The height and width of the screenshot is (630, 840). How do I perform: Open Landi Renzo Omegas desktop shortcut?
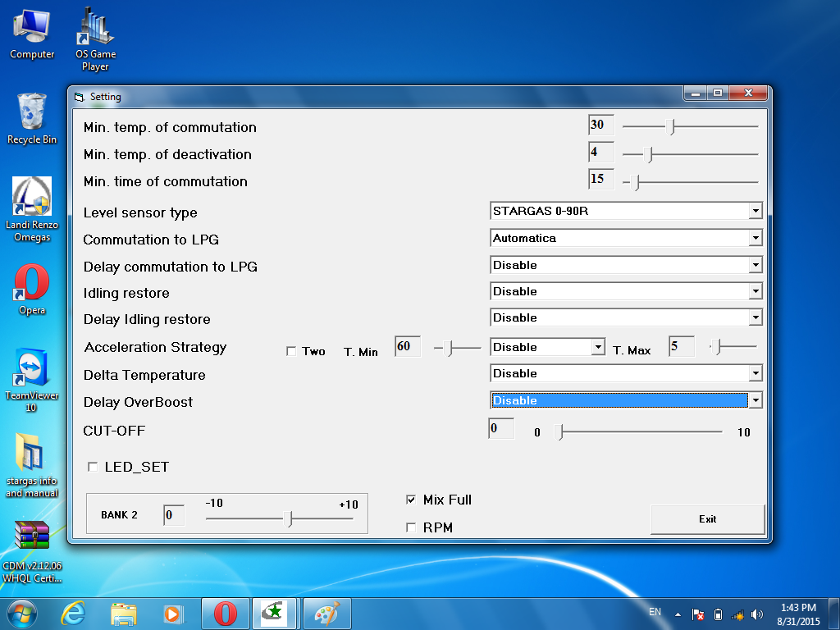pos(32,198)
